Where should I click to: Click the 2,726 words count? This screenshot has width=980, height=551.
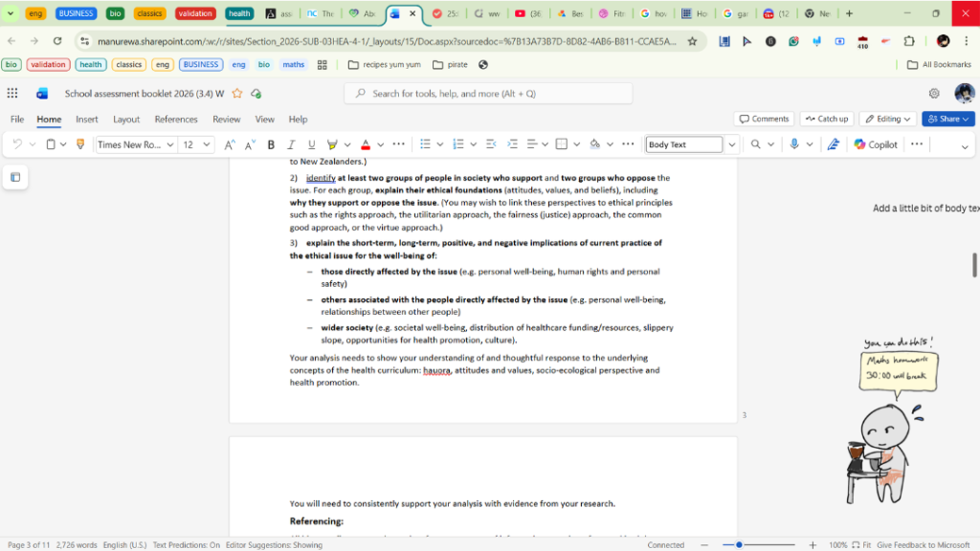pos(77,544)
